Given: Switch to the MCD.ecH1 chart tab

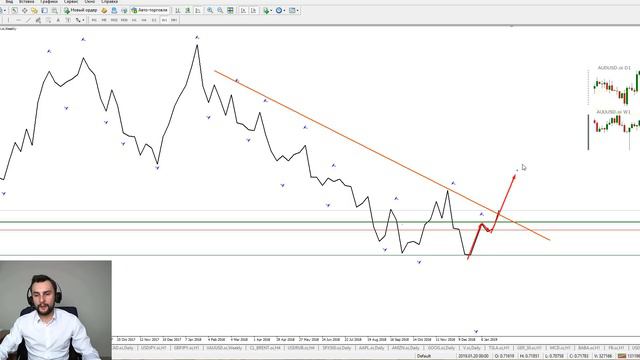Looking at the screenshot, I should (560, 348).
